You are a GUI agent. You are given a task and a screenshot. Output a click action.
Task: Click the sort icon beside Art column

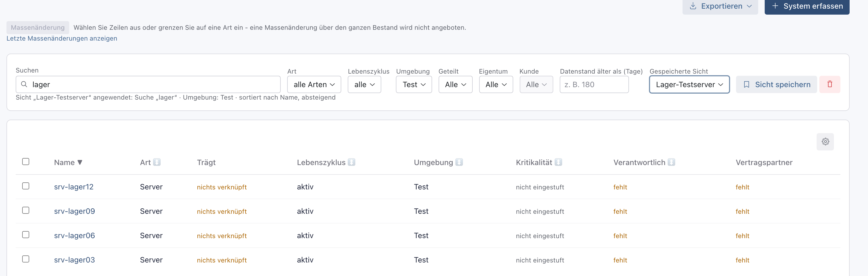(157, 162)
